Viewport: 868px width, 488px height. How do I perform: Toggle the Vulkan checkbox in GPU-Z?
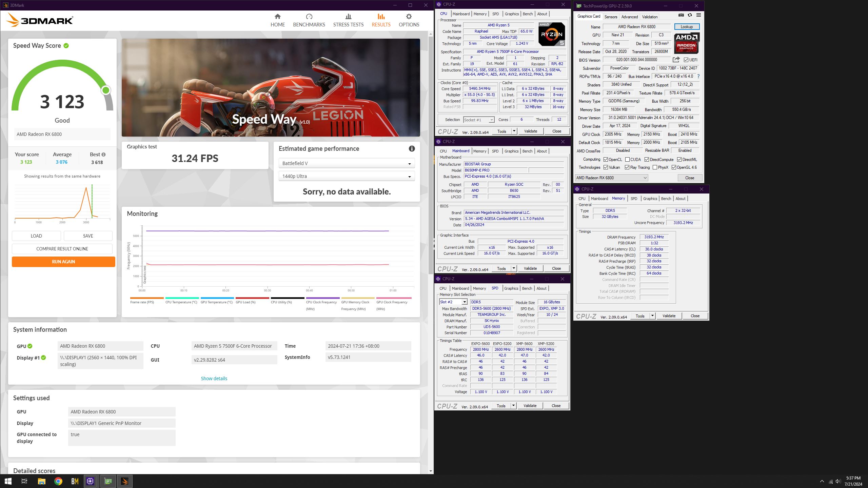[606, 167]
